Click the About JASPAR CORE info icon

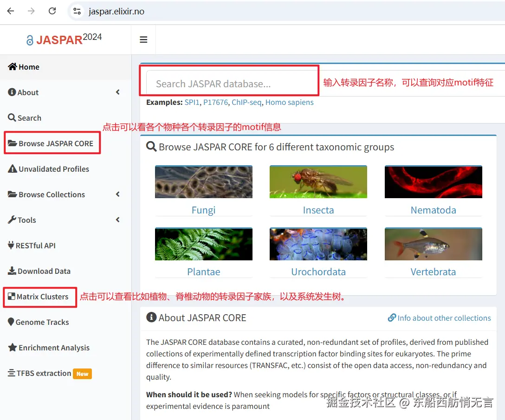coord(151,317)
